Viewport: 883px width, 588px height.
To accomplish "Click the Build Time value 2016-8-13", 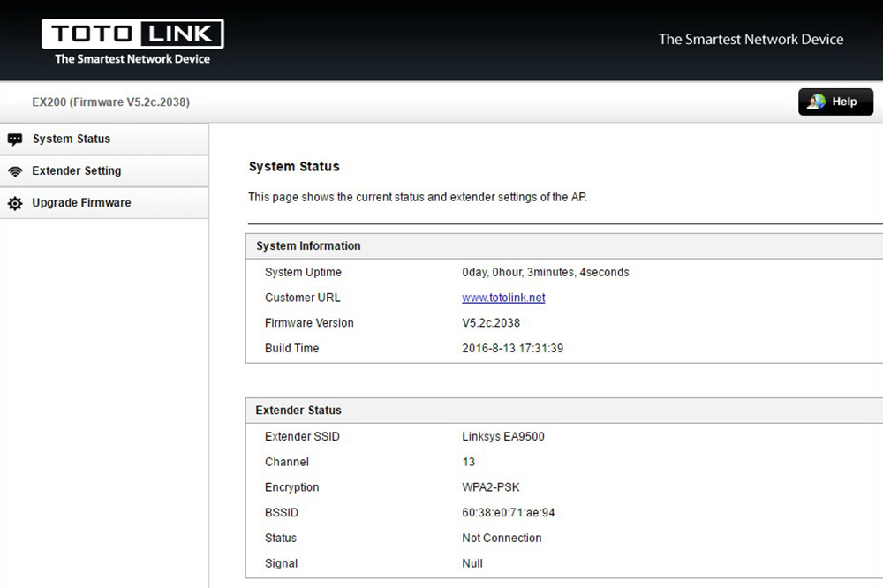I will (x=512, y=348).
